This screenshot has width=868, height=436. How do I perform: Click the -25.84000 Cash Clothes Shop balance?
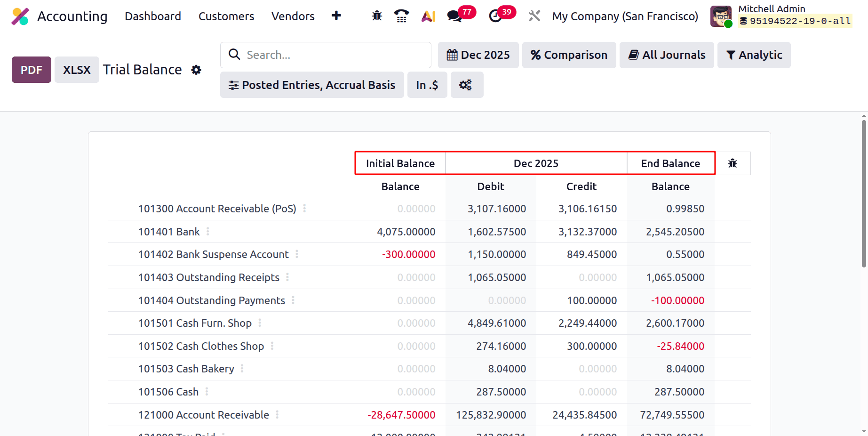click(681, 346)
